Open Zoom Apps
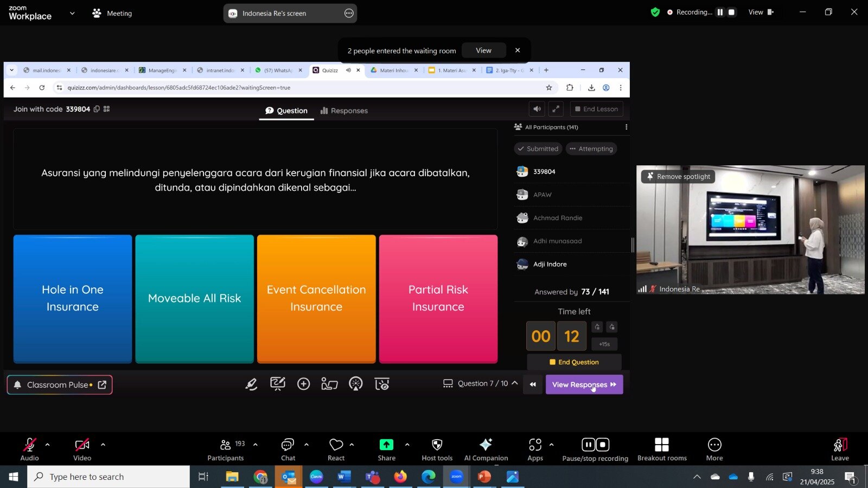The image size is (868, 488). [x=535, y=450]
